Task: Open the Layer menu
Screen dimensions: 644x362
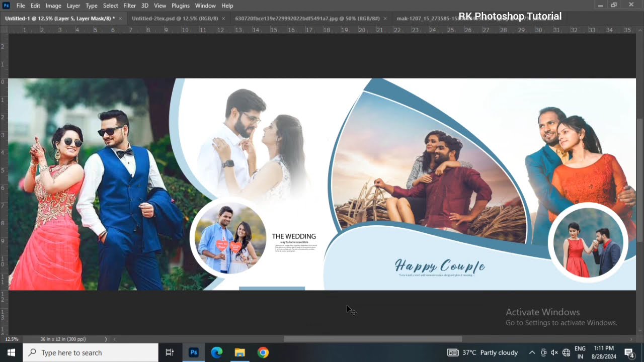Action: 73,6
